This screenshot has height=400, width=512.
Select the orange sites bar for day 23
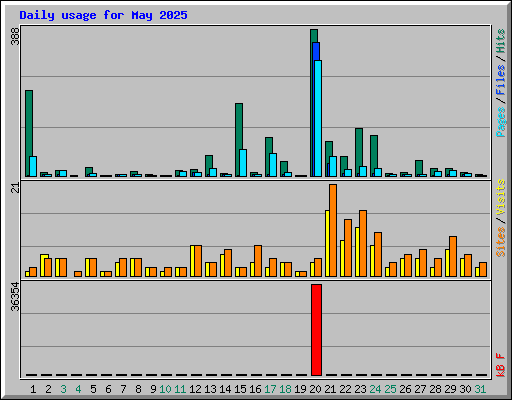pos(364,243)
